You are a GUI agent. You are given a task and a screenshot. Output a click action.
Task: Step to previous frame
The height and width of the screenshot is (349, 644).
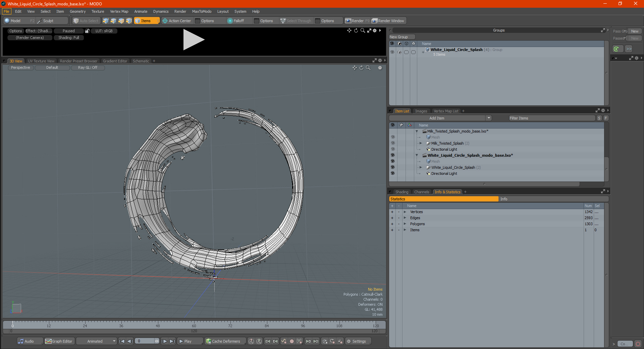(130, 341)
